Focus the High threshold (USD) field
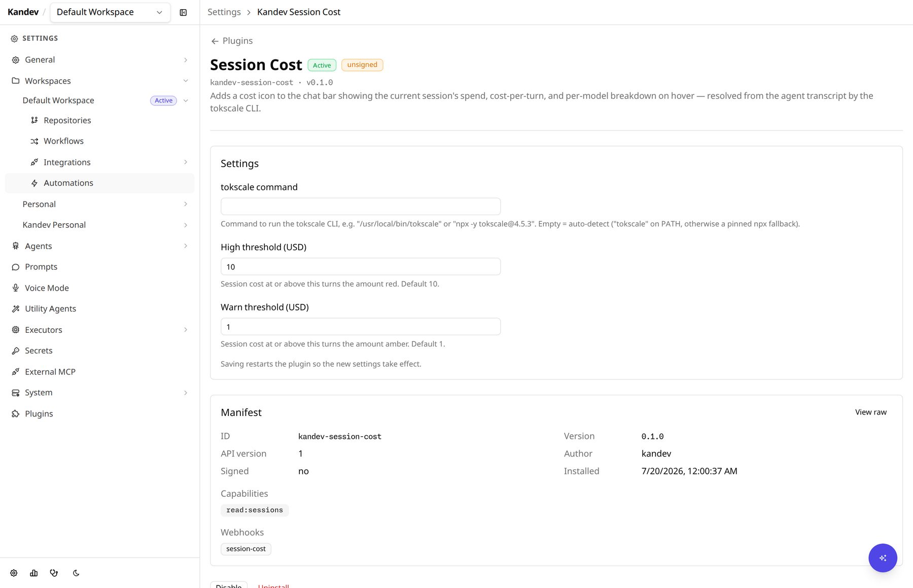 tap(361, 267)
